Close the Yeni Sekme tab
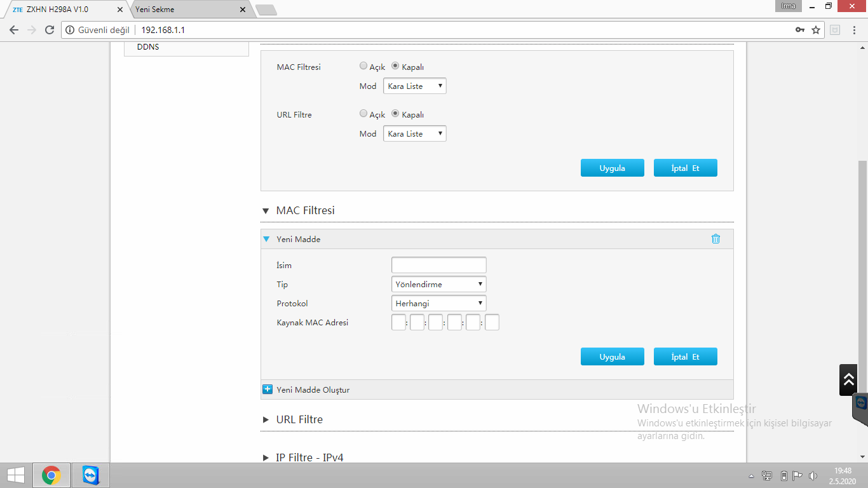The image size is (868, 488). (x=242, y=10)
